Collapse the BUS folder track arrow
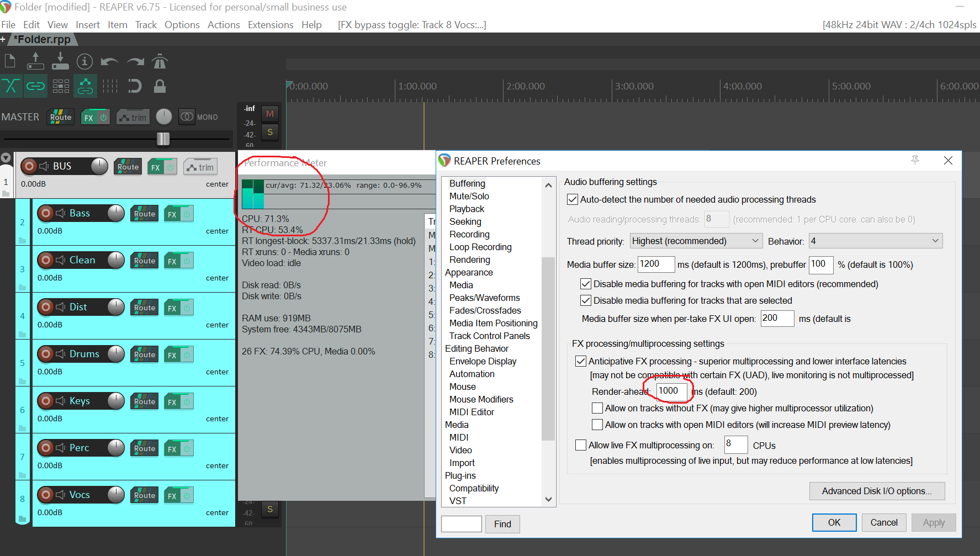The width and height of the screenshot is (980, 556). pyautogui.click(x=6, y=158)
